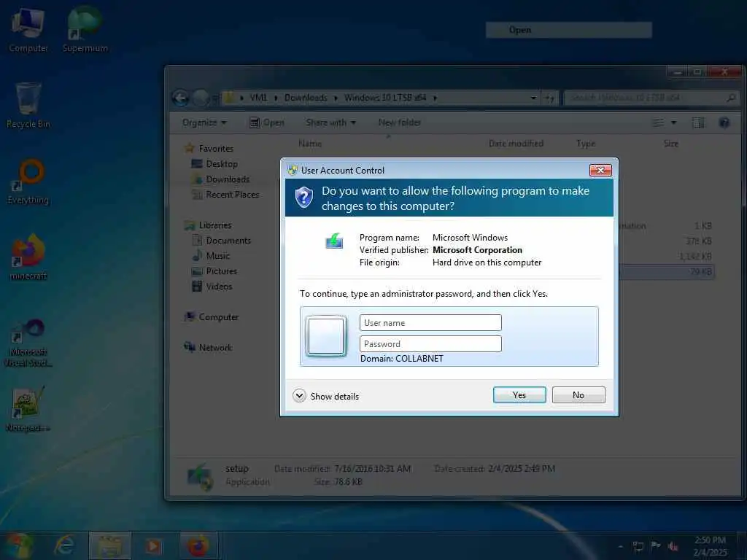Viewport: 747px width, 560px height.
Task: Open Share with dropdown
Action: tap(330, 122)
